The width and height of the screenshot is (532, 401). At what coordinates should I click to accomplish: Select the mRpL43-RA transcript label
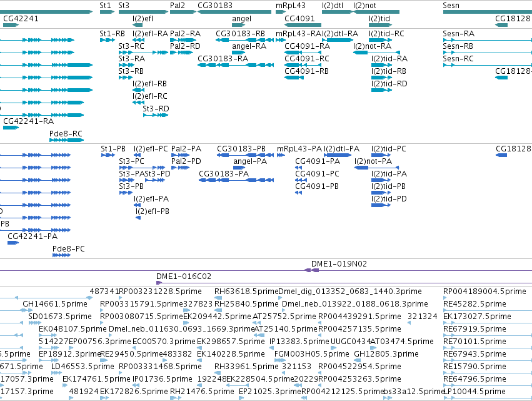pos(299,34)
